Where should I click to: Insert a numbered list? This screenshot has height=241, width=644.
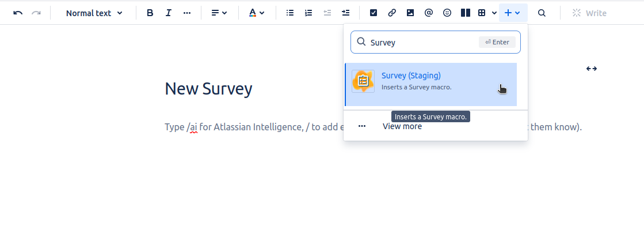308,13
